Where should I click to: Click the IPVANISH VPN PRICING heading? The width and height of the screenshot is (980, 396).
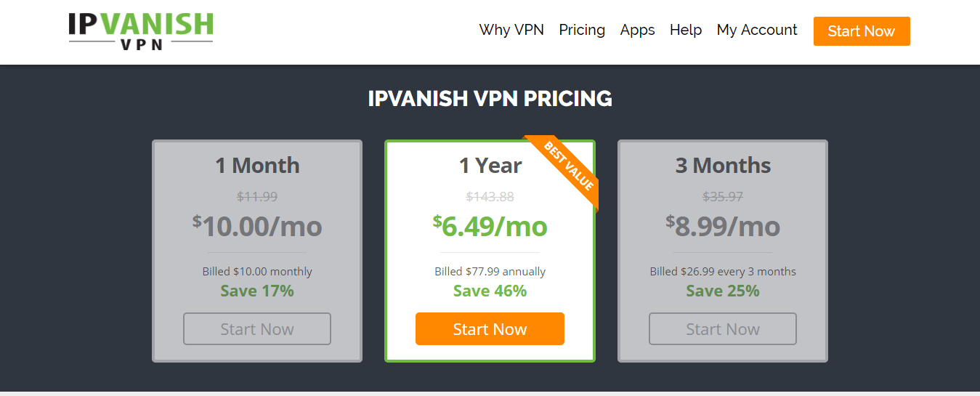tap(490, 98)
